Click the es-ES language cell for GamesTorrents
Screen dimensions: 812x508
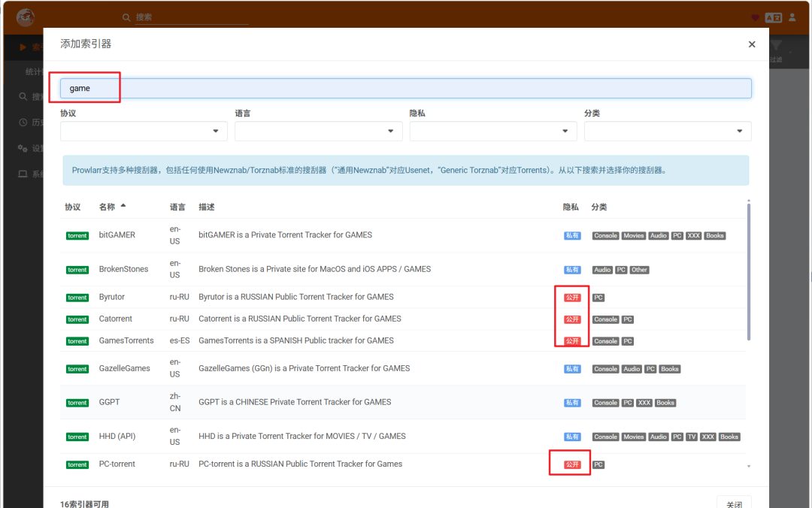tap(179, 340)
